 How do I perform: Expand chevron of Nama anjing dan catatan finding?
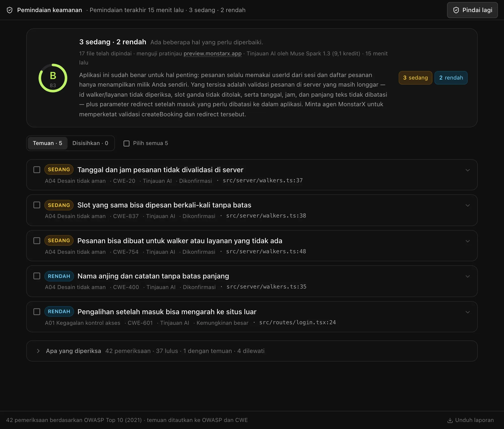[x=468, y=276]
